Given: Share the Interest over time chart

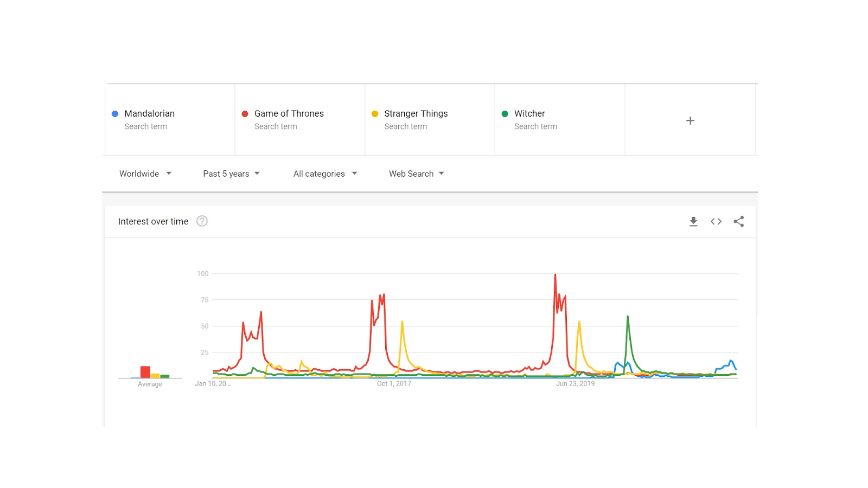Looking at the screenshot, I should (739, 221).
